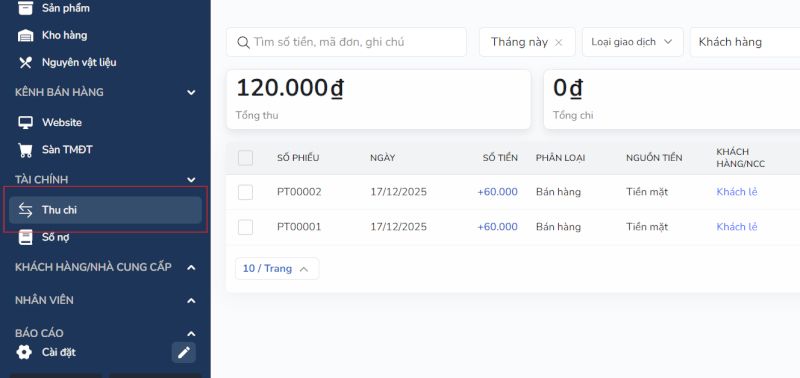Open the Sàn TMĐT menu item

(67, 150)
